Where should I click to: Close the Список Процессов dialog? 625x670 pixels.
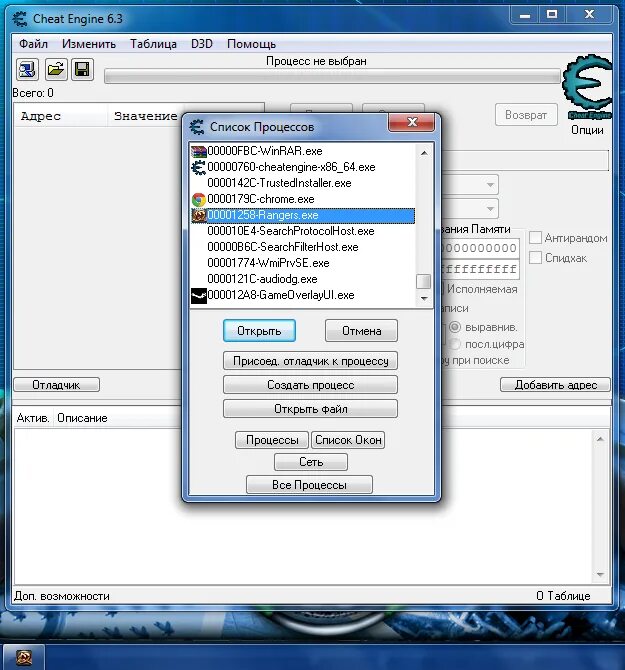411,123
